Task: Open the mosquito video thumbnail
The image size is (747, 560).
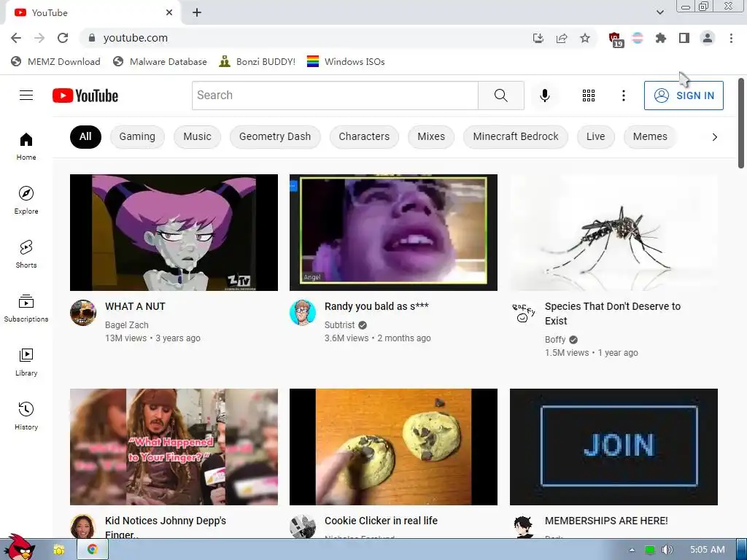Action: pyautogui.click(x=614, y=233)
